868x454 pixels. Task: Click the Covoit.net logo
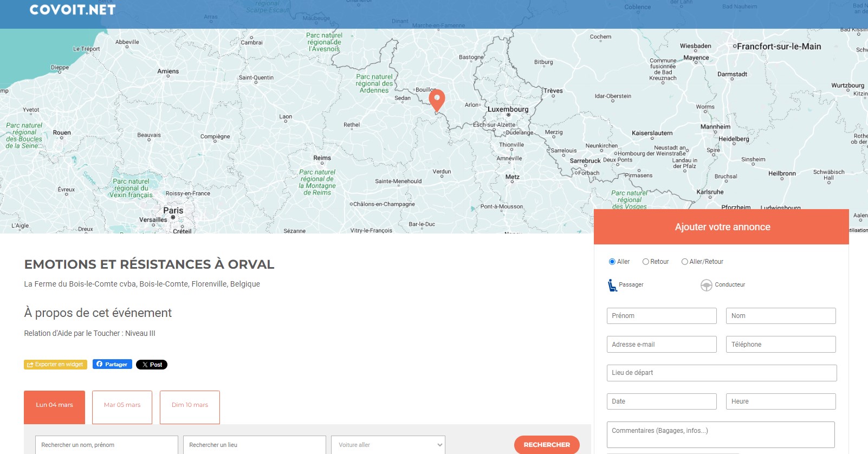tap(73, 10)
